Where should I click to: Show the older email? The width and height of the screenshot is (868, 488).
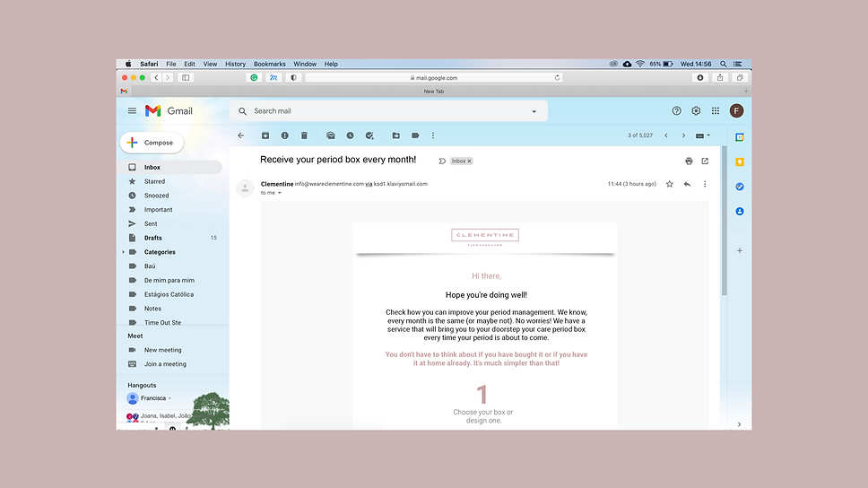[x=683, y=135]
